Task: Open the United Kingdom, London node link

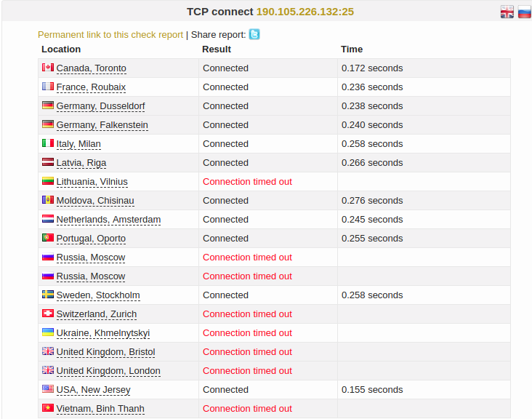Action: coord(108,371)
